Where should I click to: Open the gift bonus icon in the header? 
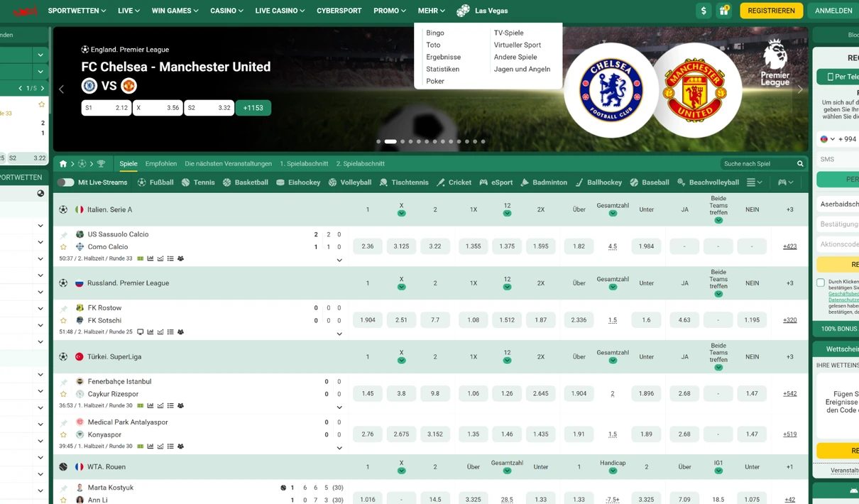click(723, 11)
